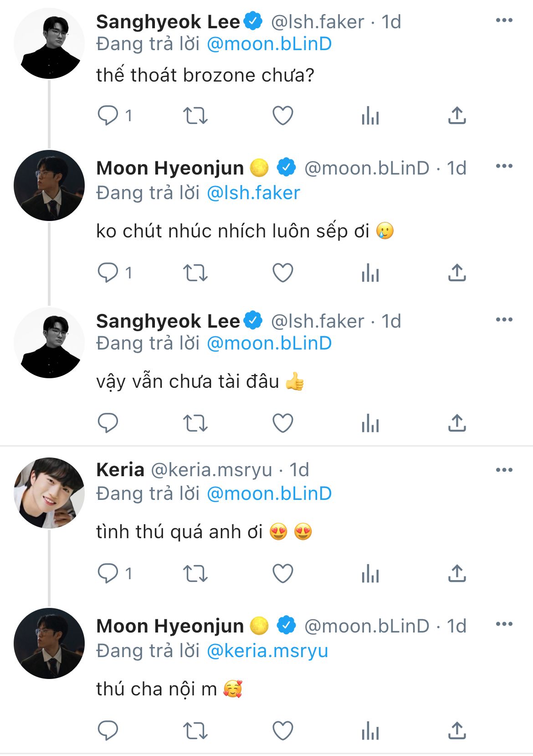This screenshot has width=533, height=756.
Task: Like Keria's "tình thú quá" reply
Action: (x=282, y=573)
